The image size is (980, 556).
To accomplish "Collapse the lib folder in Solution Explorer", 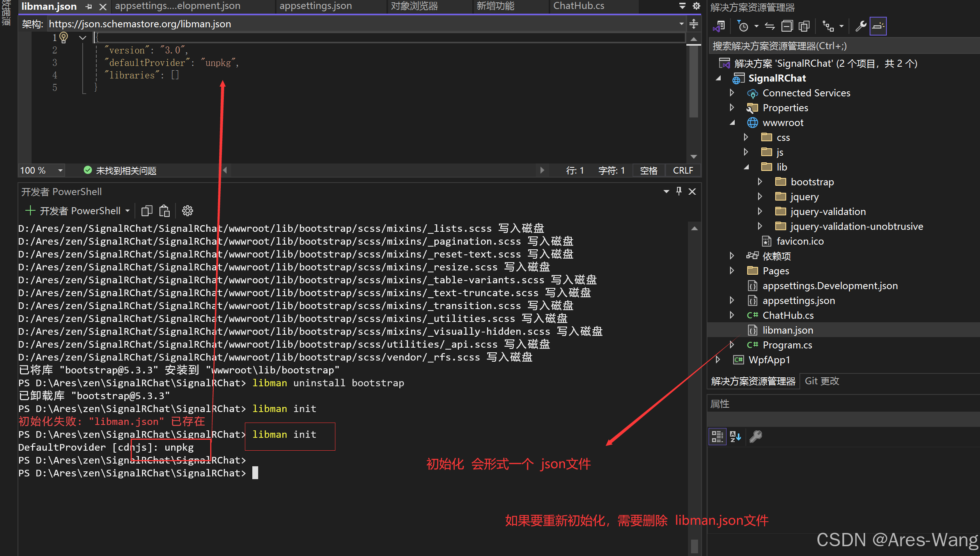I will [747, 167].
